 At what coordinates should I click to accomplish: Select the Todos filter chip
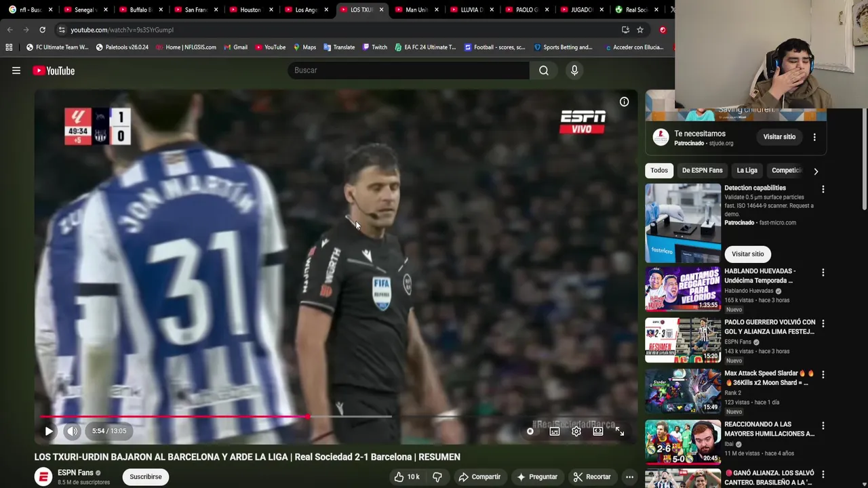coord(659,171)
